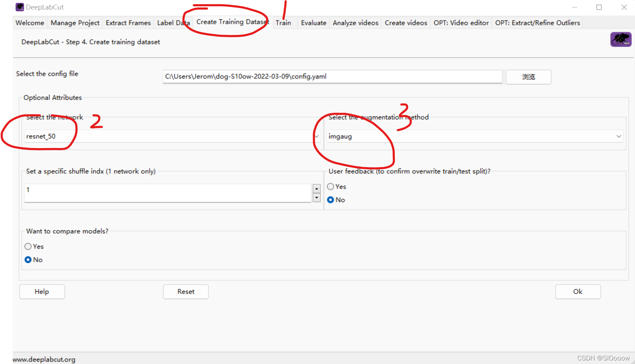This screenshot has width=635, height=364.
Task: Choose No for compare models
Action: click(34, 260)
